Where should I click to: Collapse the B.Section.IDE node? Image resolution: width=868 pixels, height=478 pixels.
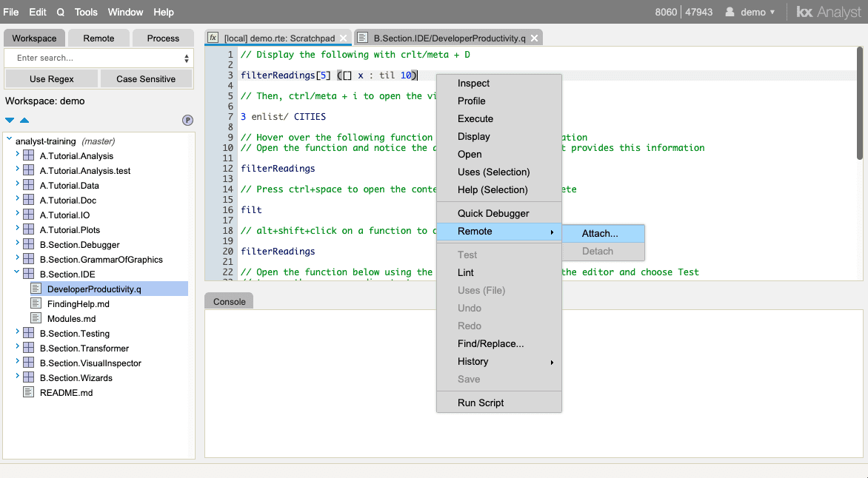17,272
